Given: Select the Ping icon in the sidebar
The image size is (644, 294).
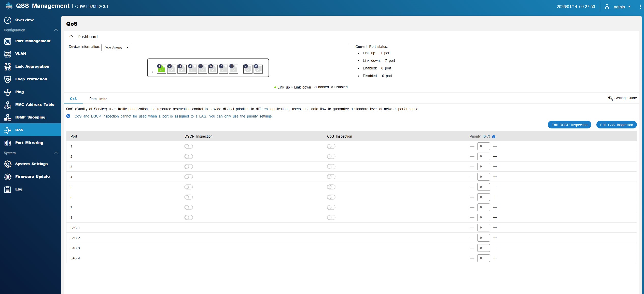Looking at the screenshot, I should point(8,92).
